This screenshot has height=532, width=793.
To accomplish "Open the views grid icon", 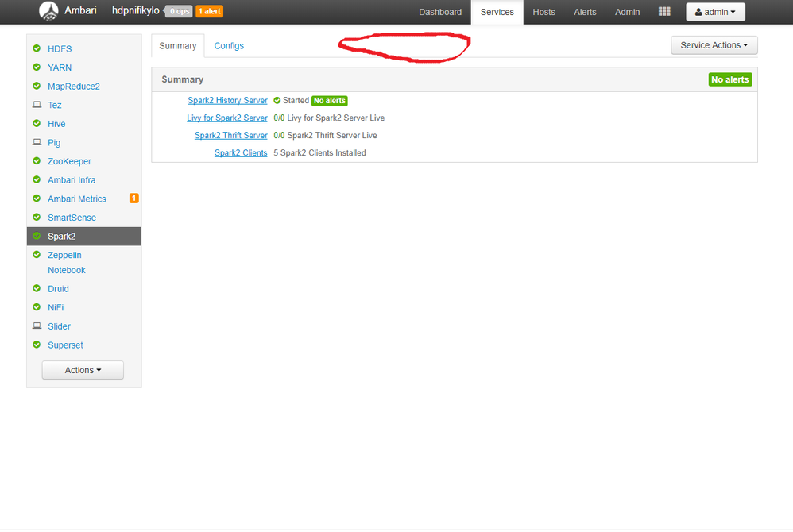I will pyautogui.click(x=664, y=12).
